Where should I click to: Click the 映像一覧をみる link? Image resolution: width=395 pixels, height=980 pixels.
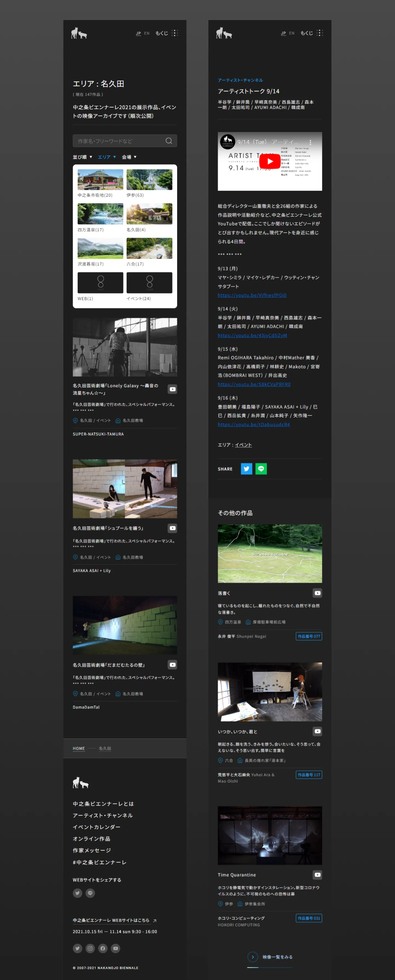[x=277, y=957]
